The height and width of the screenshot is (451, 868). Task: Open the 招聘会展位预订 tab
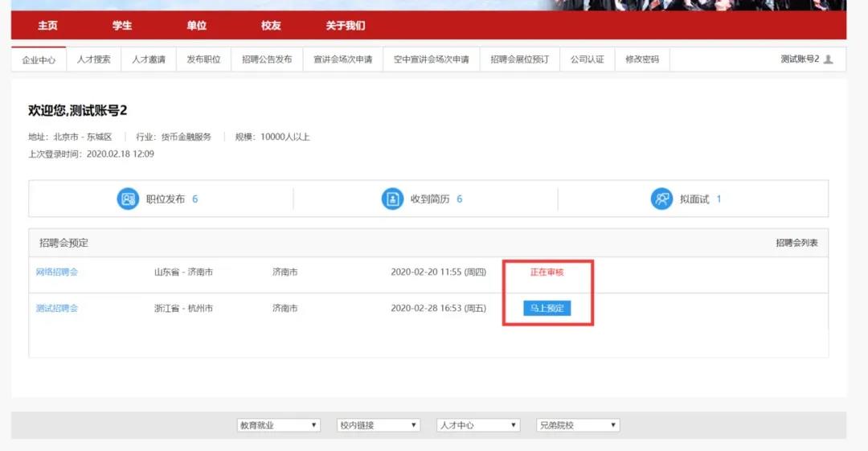[519, 59]
